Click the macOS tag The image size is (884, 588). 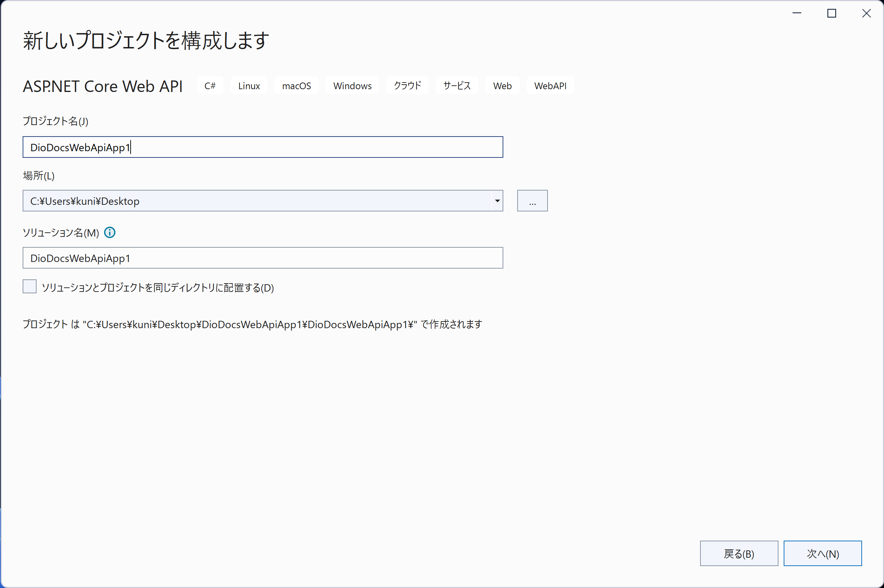coord(296,85)
